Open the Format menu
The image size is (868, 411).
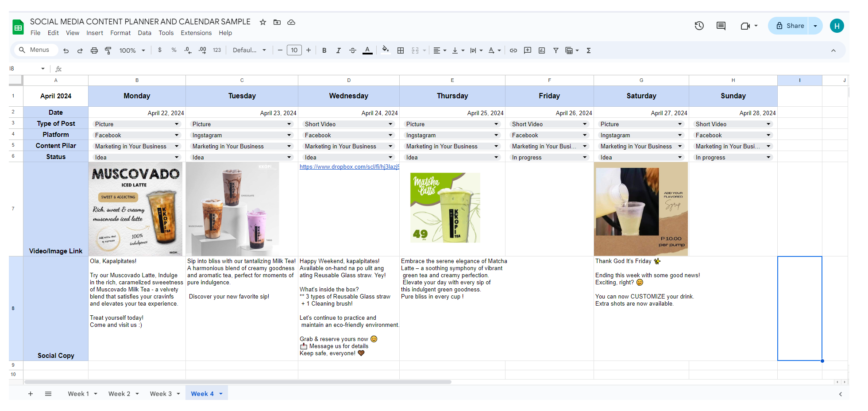point(120,33)
